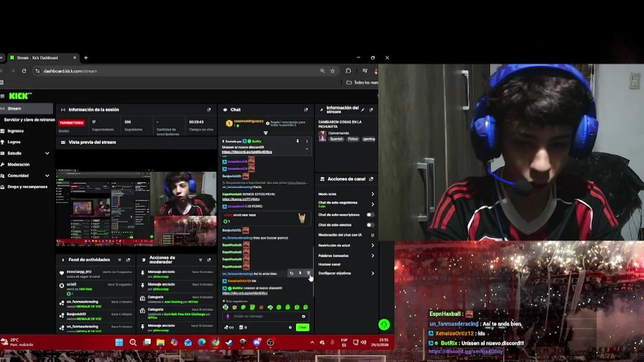This screenshot has width=644, height=362.
Task: Pop out the Acciones de canal panel
Action: (371, 179)
